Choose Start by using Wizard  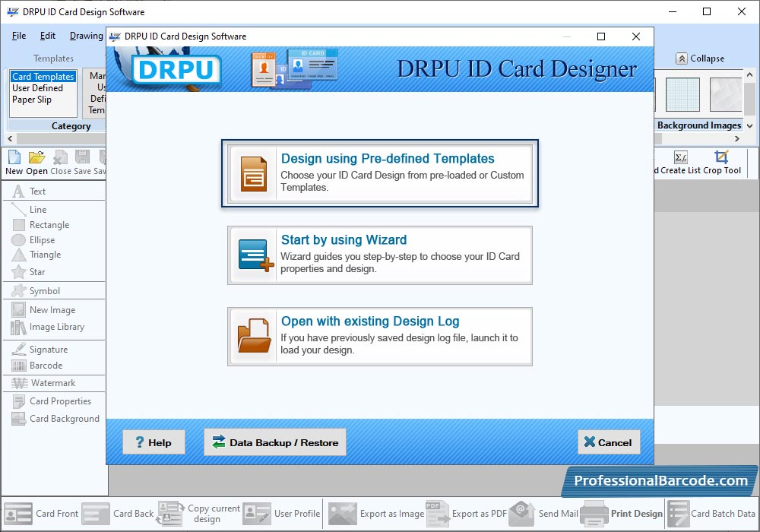point(380,255)
